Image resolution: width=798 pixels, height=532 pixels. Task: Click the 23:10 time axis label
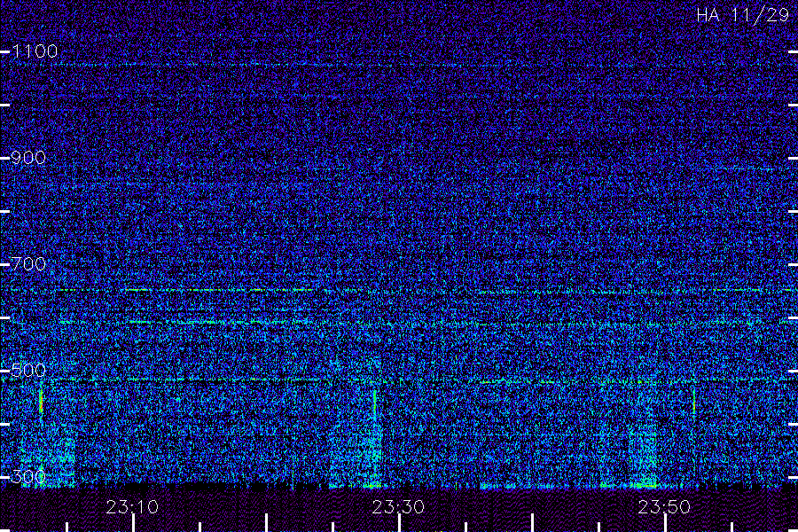(132, 507)
